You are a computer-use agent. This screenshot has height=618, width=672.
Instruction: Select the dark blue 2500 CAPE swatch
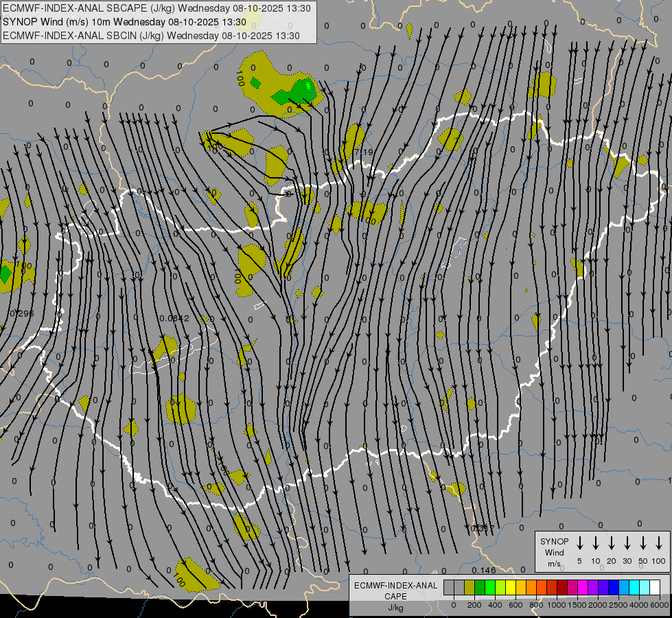point(614,587)
